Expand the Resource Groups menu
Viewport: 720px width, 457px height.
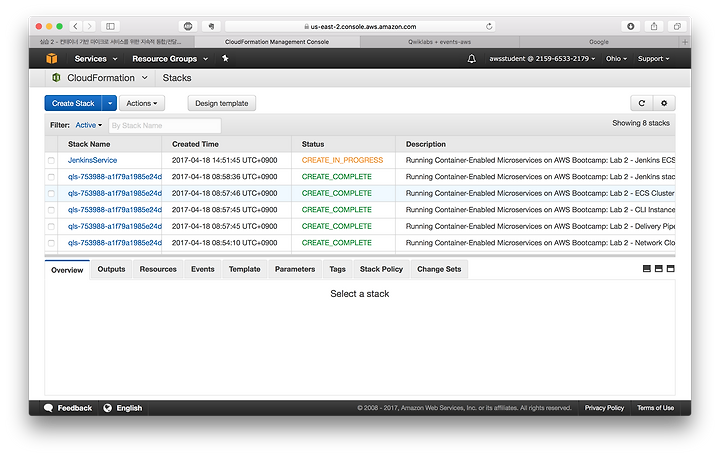(170, 59)
